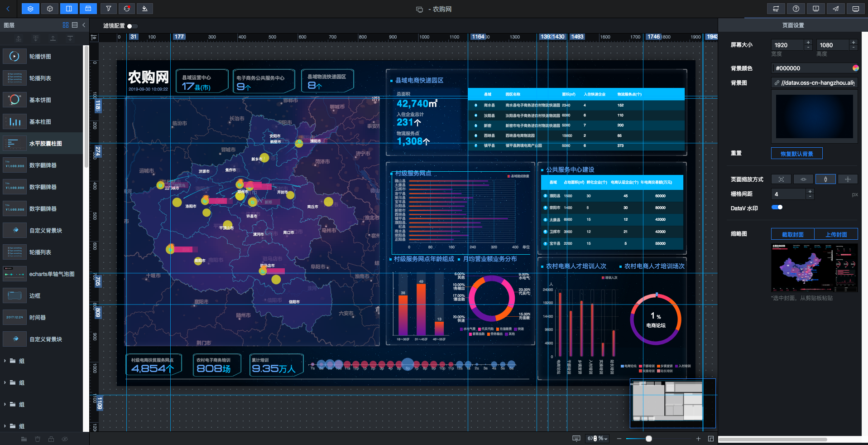Zoom out with the minus icon

pos(619,439)
